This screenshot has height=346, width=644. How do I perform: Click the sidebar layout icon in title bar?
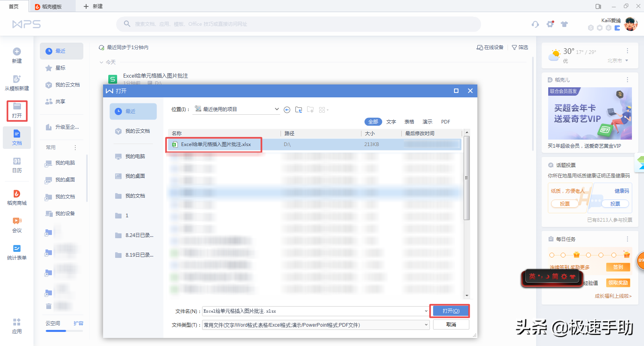(599, 6)
